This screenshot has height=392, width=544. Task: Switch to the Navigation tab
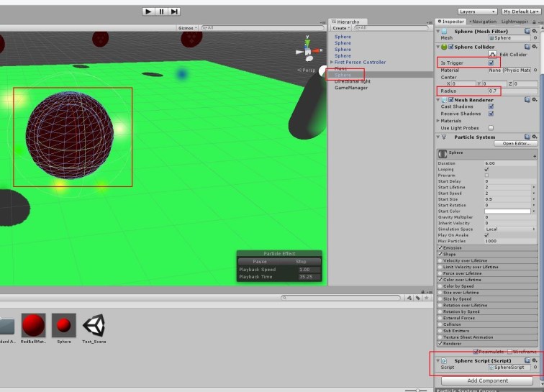point(484,22)
